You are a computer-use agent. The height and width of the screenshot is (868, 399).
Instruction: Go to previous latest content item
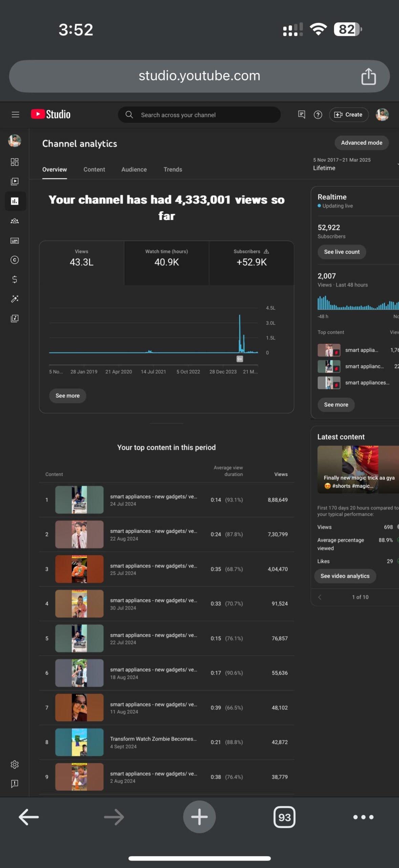320,597
